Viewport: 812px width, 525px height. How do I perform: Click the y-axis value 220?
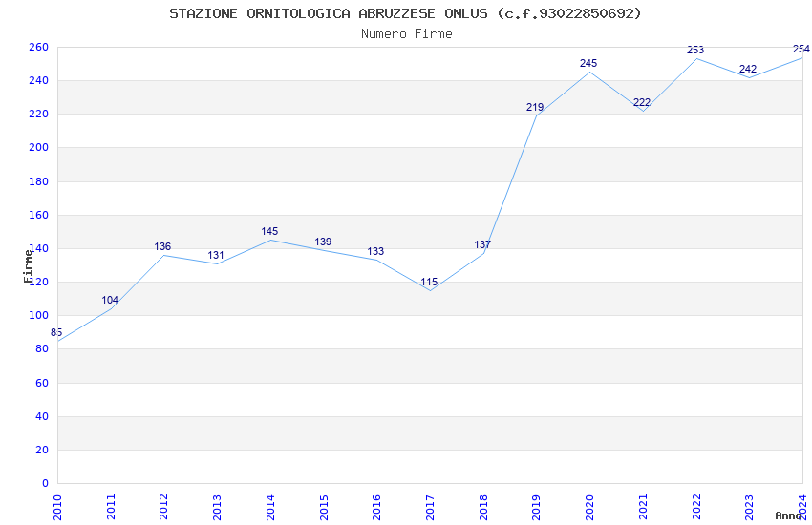[39, 114]
